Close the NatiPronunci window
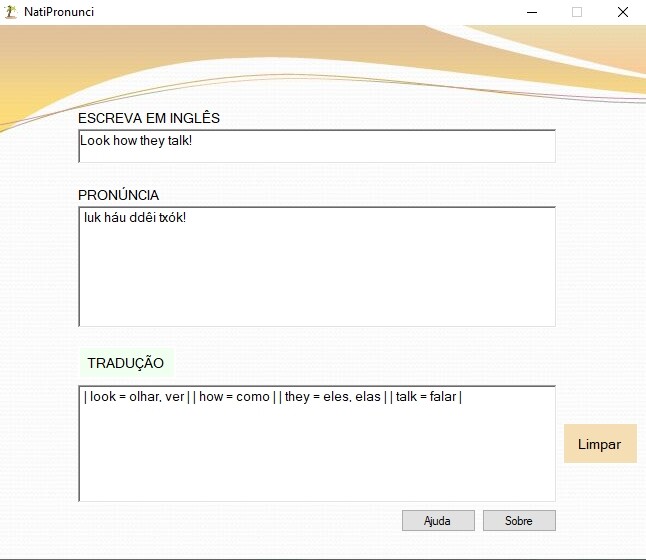The image size is (646, 560). coord(622,12)
